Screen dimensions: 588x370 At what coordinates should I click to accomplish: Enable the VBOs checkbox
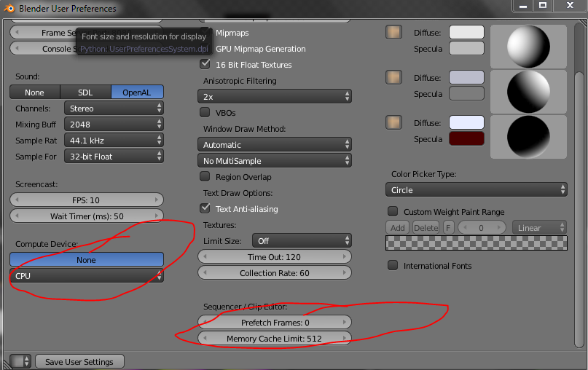(x=205, y=112)
